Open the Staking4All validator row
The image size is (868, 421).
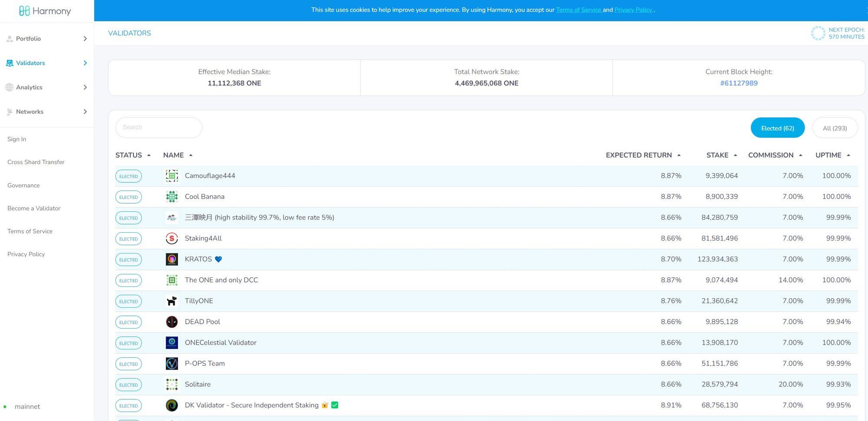point(487,238)
